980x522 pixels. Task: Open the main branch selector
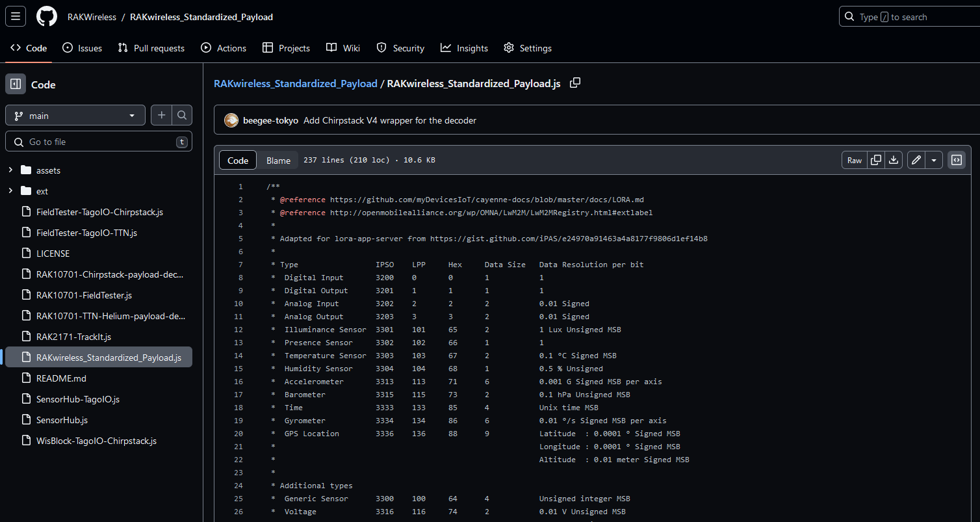pyautogui.click(x=75, y=116)
